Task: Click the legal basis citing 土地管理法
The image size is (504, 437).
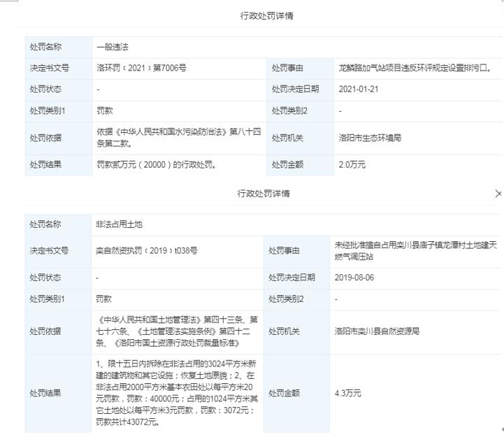Action: click(177, 331)
